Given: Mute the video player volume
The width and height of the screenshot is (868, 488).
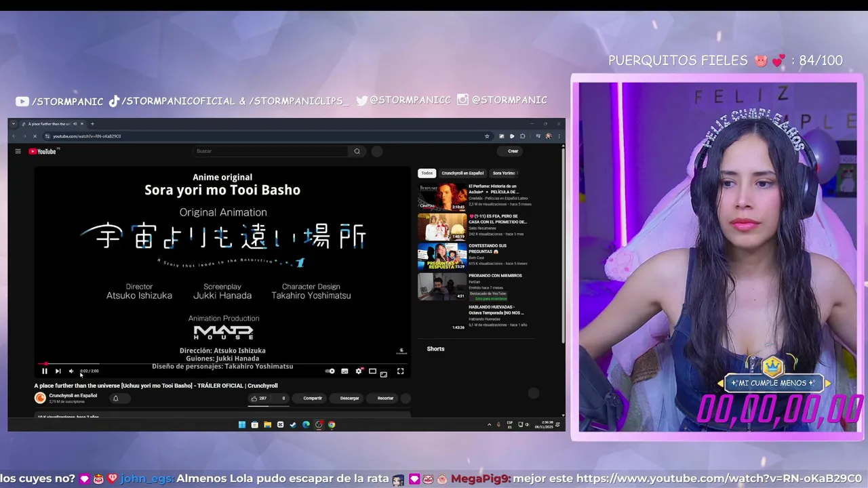Looking at the screenshot, I should 71,371.
